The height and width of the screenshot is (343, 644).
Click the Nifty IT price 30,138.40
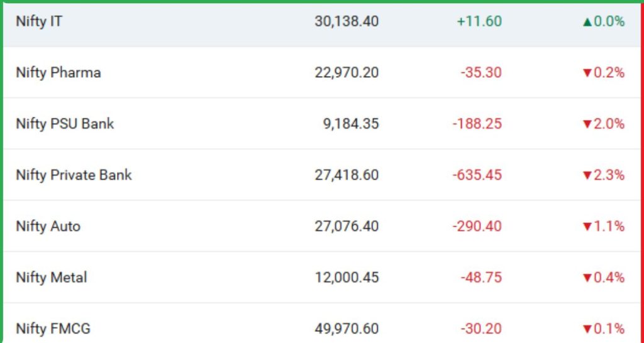point(347,21)
